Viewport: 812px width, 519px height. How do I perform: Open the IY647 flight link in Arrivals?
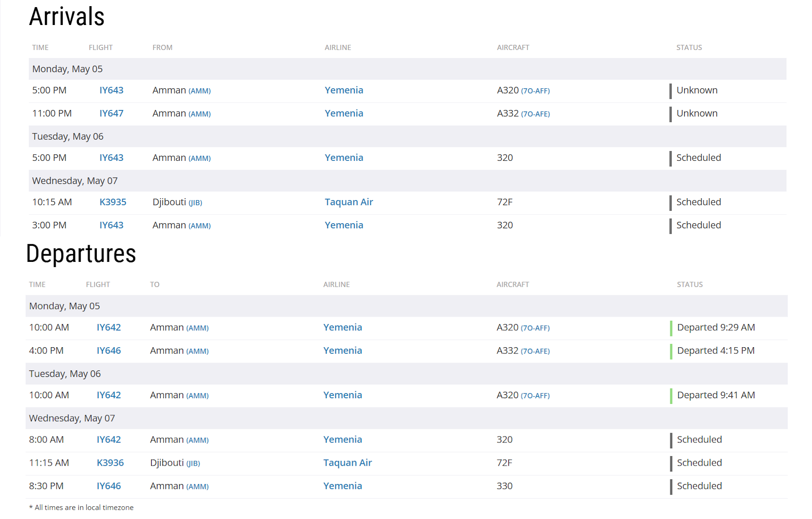(111, 114)
